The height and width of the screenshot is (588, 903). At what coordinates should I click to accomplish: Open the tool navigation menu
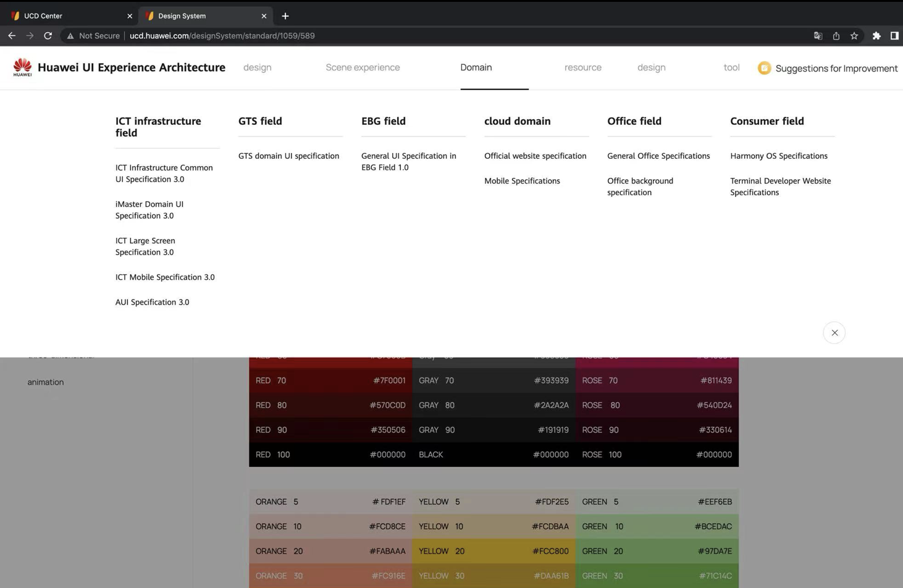pyautogui.click(x=731, y=67)
